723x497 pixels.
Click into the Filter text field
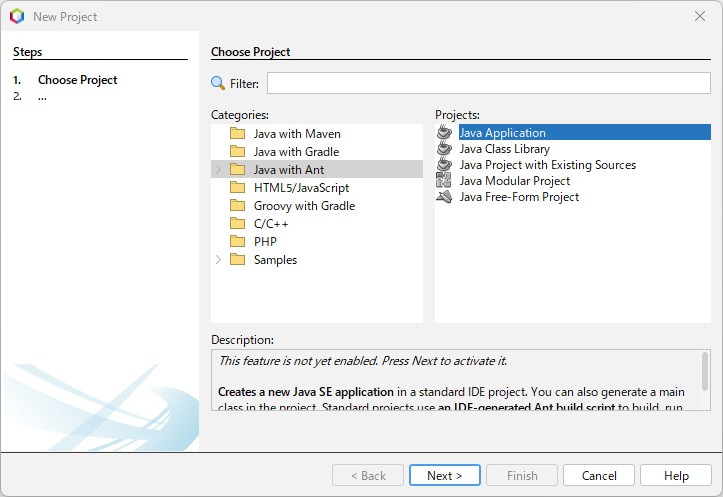click(488, 83)
